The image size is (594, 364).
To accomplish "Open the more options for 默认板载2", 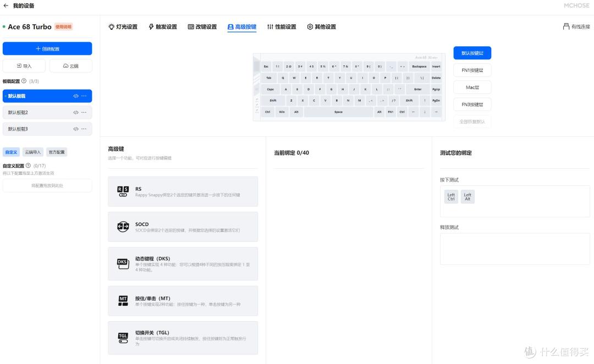I will [x=84, y=113].
